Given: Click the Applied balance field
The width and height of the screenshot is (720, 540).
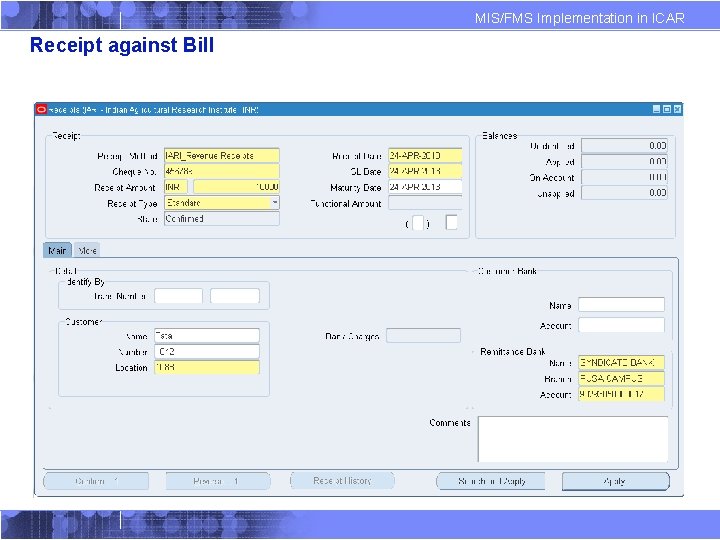Looking at the screenshot, I should point(624,161).
